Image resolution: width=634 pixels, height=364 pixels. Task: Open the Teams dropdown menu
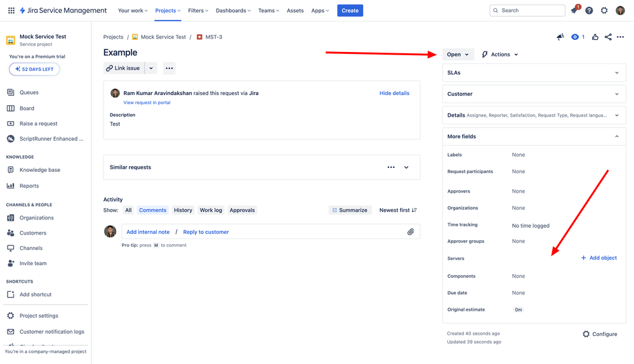tap(269, 11)
